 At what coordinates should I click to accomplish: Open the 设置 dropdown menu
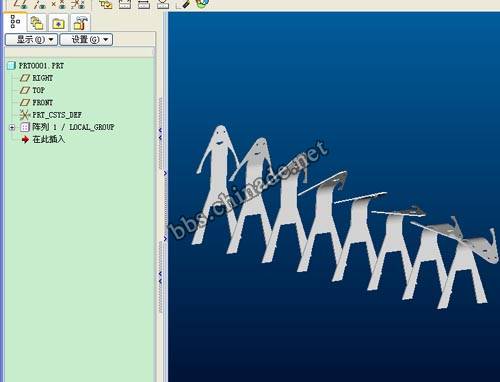pyautogui.click(x=86, y=40)
